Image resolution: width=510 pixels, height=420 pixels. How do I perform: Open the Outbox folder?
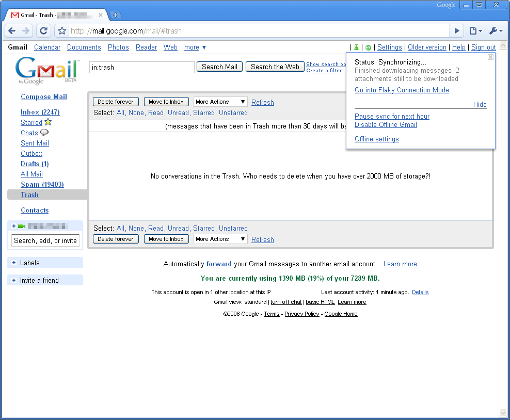[x=31, y=153]
